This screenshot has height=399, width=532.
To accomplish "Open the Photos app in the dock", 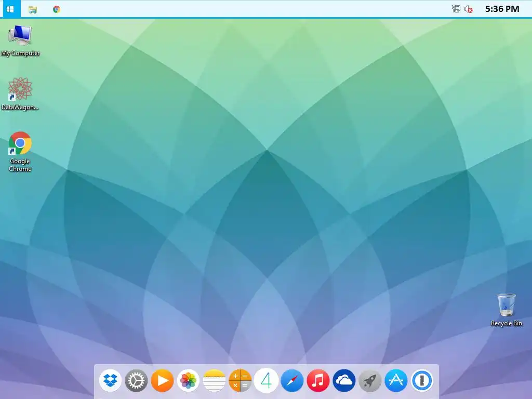I will pos(188,381).
